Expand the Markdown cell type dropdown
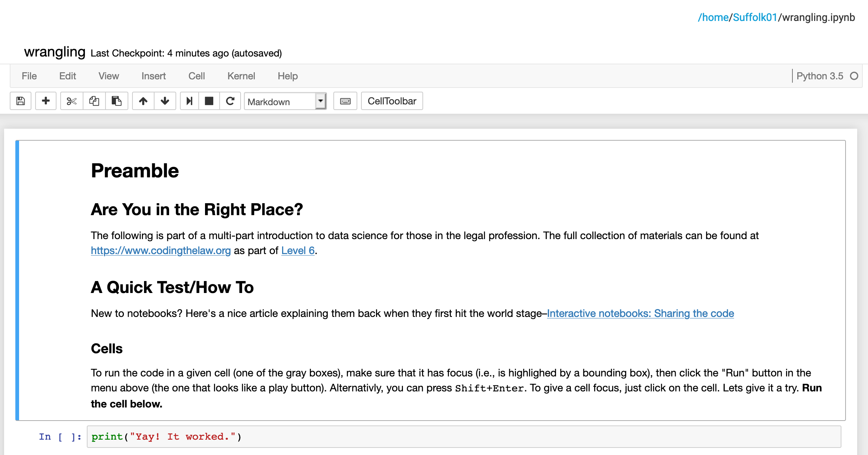 tap(285, 101)
